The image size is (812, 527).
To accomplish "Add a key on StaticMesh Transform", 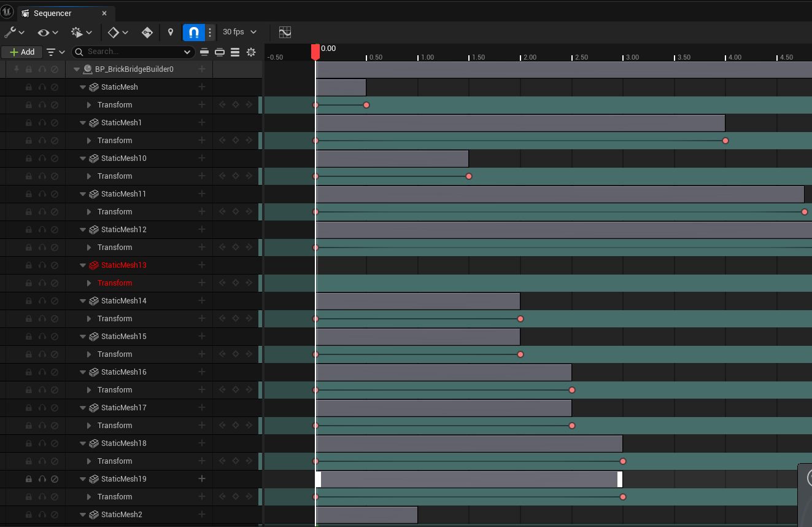I will coord(236,105).
